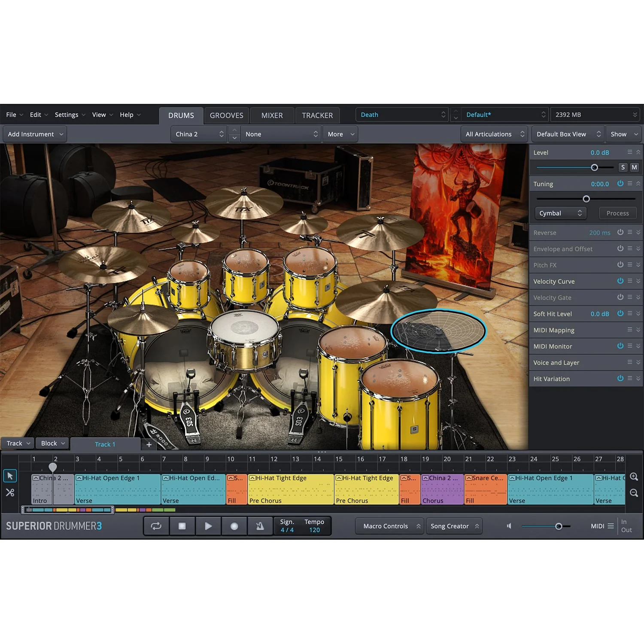
Task: Open the Add Instrument dropdown
Action: 35,134
